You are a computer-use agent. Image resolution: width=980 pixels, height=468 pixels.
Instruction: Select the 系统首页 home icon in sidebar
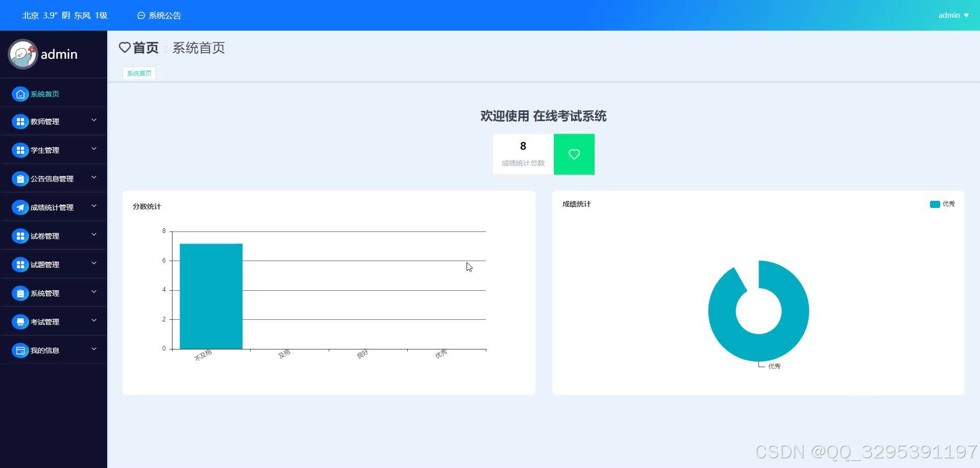tap(20, 94)
